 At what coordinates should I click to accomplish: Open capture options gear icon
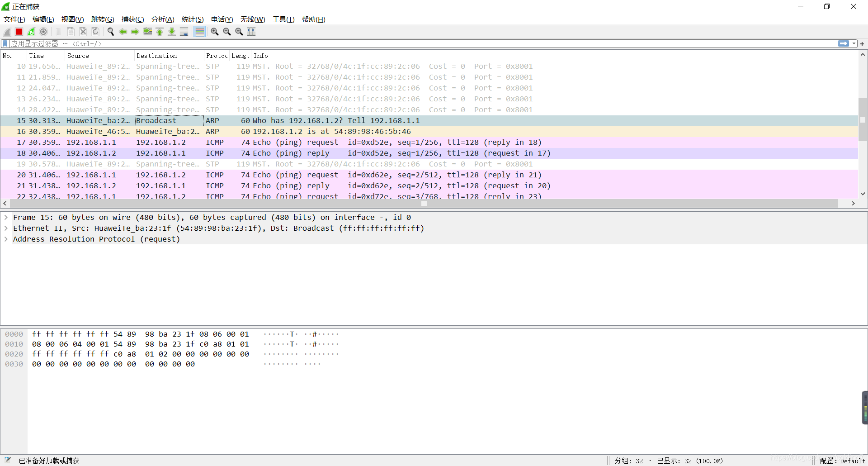pos(43,32)
